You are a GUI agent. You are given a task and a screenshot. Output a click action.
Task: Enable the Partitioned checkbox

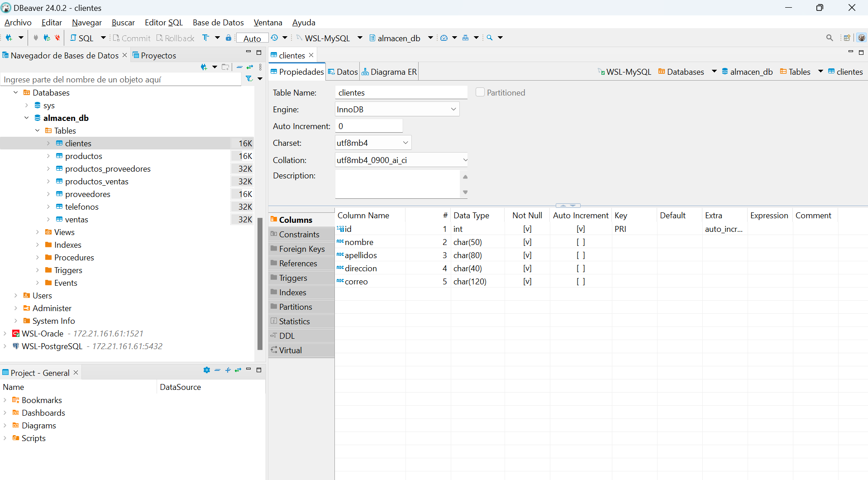(480, 92)
